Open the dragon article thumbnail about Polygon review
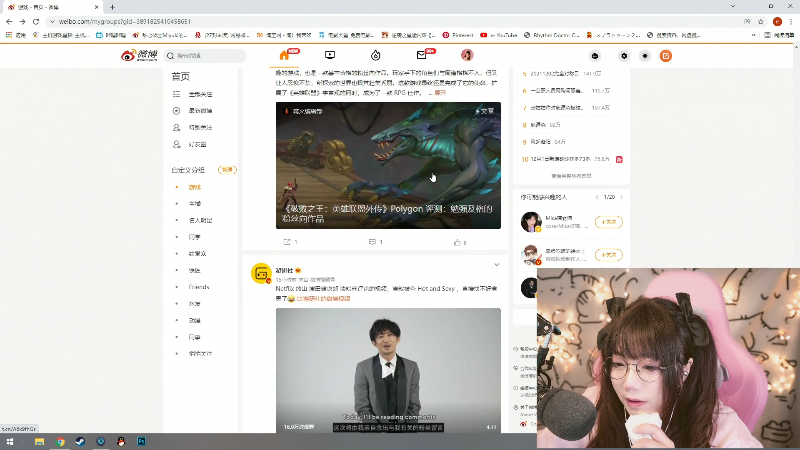The height and width of the screenshot is (450, 800). pos(388,165)
